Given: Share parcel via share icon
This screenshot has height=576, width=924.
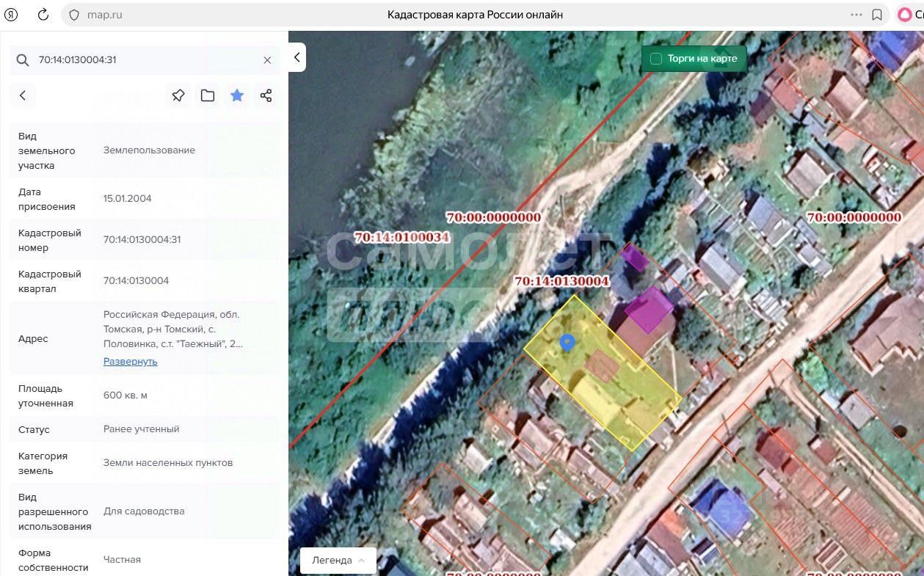Looking at the screenshot, I should coord(266,95).
